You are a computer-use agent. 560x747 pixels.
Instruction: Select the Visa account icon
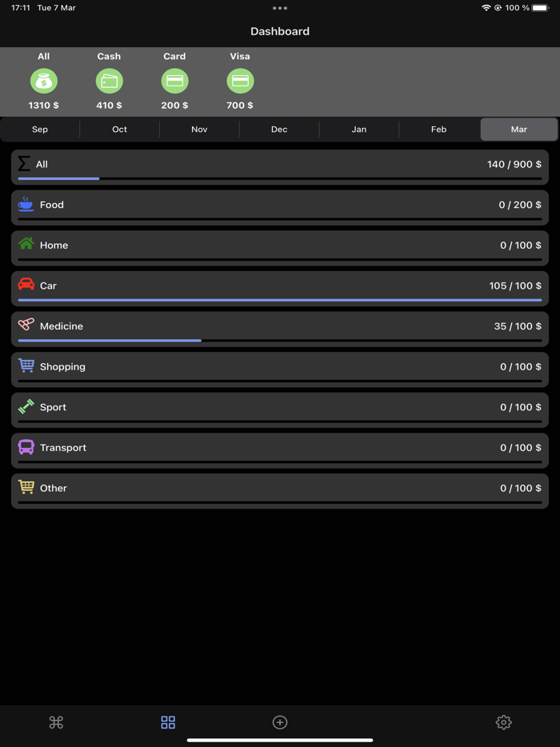coord(239,81)
